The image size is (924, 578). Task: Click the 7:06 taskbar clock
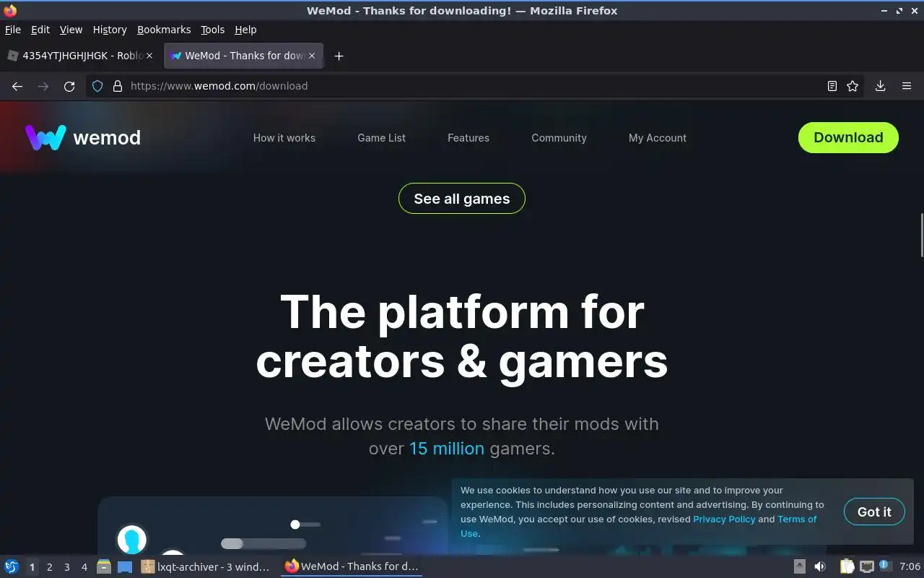910,566
